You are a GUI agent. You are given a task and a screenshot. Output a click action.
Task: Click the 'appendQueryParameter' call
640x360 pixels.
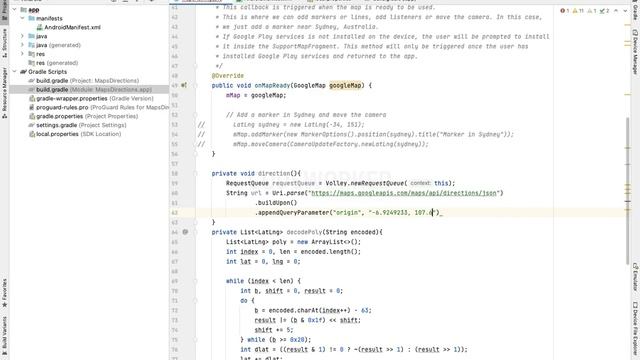pos(293,213)
